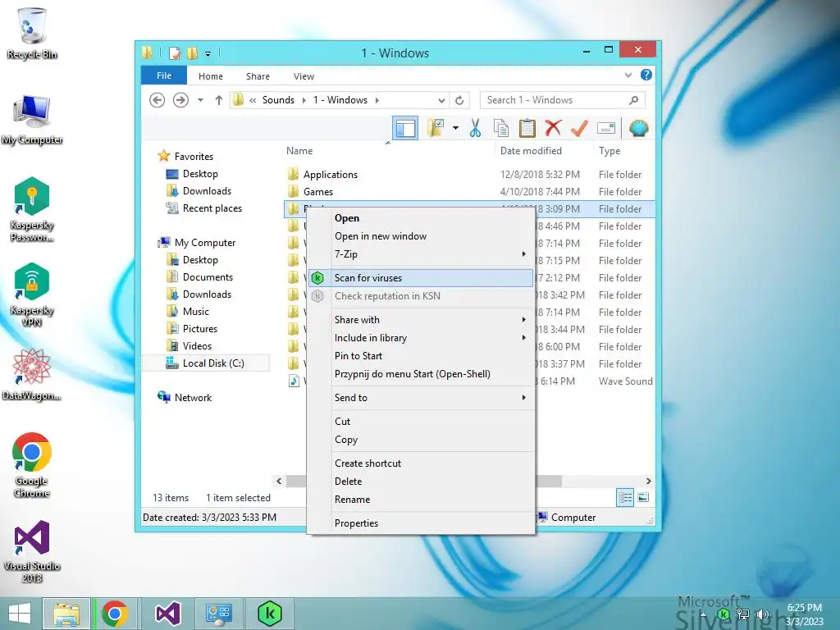
Task: Switch to Large icons view in status bar
Action: (x=643, y=498)
